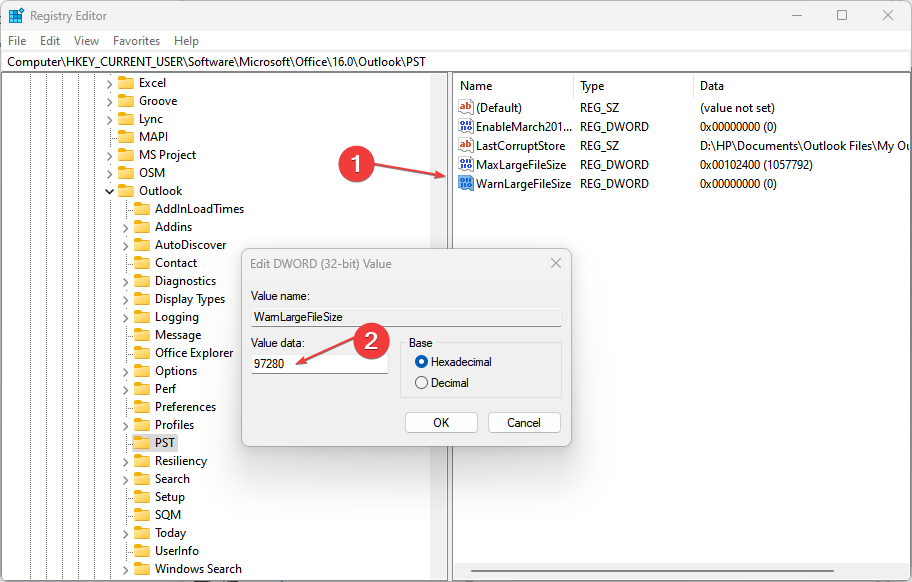Image resolution: width=912 pixels, height=582 pixels.
Task: Cancel the Edit DWORD dialog
Action: [523, 423]
